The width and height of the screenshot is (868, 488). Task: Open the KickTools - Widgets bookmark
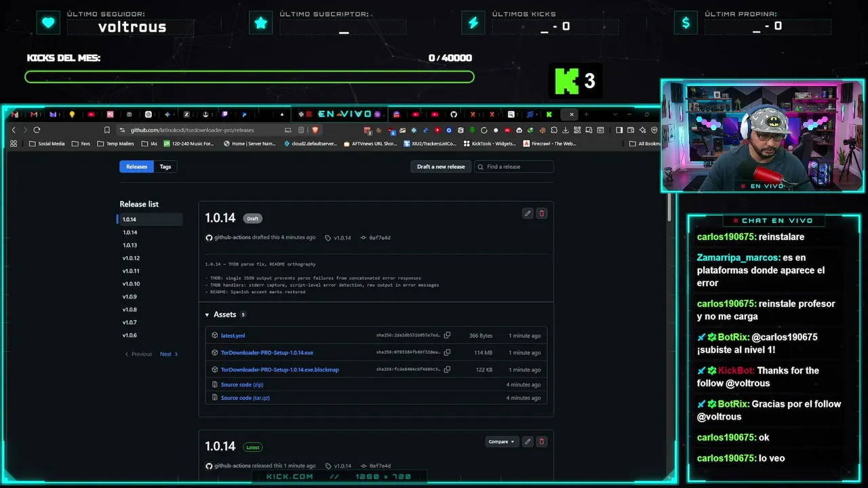(x=490, y=144)
